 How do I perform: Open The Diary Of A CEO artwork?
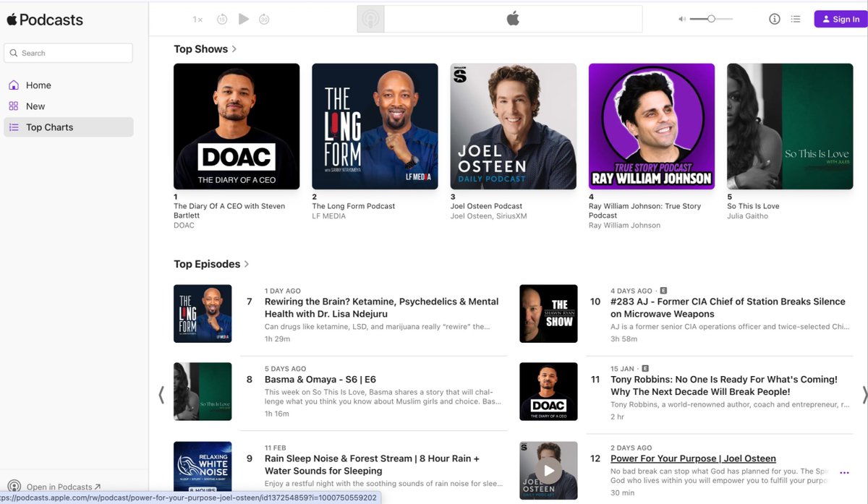click(237, 127)
